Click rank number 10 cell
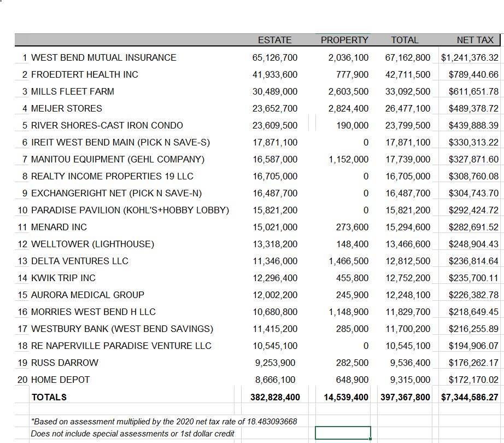The height and width of the screenshot is (443, 504). (x=22, y=210)
